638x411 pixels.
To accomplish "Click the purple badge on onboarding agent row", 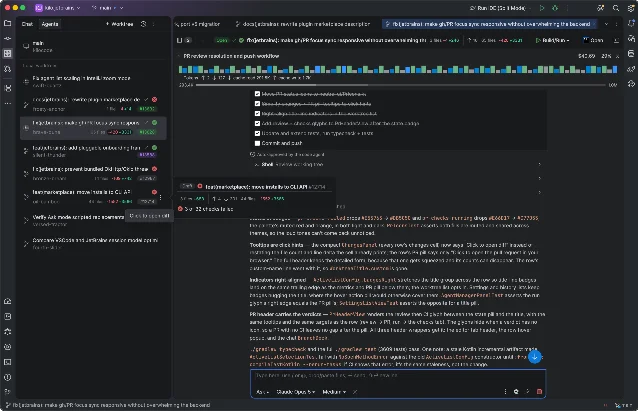I will coord(146,155).
